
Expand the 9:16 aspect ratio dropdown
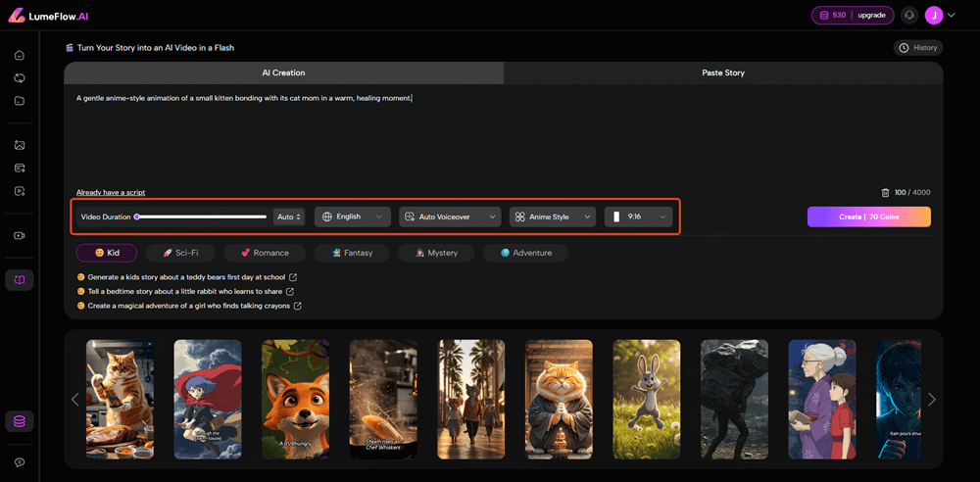(x=638, y=217)
